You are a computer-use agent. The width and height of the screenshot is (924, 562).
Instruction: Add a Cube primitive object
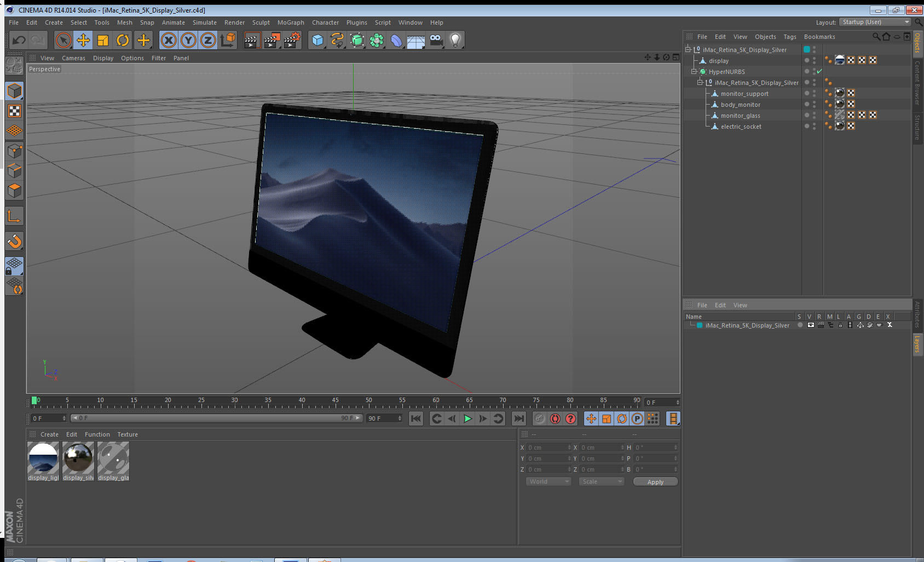317,40
